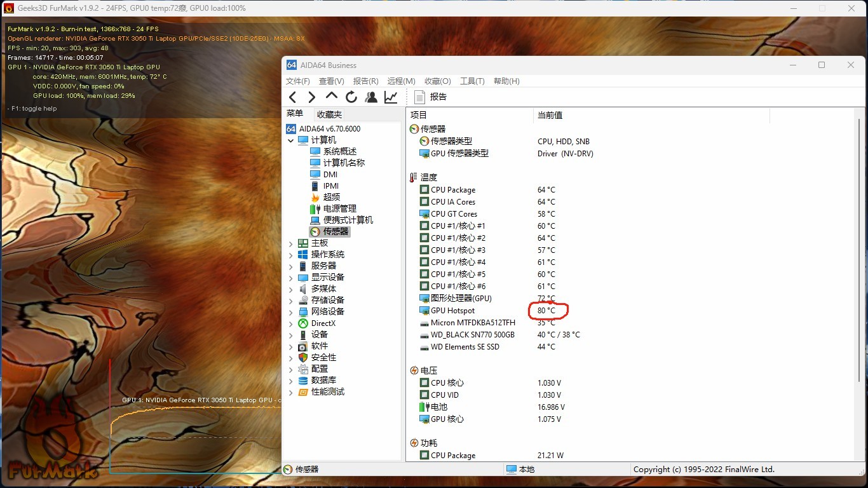The height and width of the screenshot is (488, 868).
Task: Open the 远程(M) menu
Action: point(401,81)
